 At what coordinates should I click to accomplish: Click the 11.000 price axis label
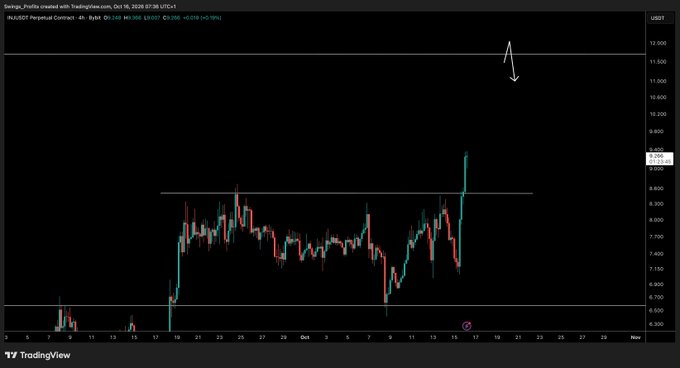657,81
